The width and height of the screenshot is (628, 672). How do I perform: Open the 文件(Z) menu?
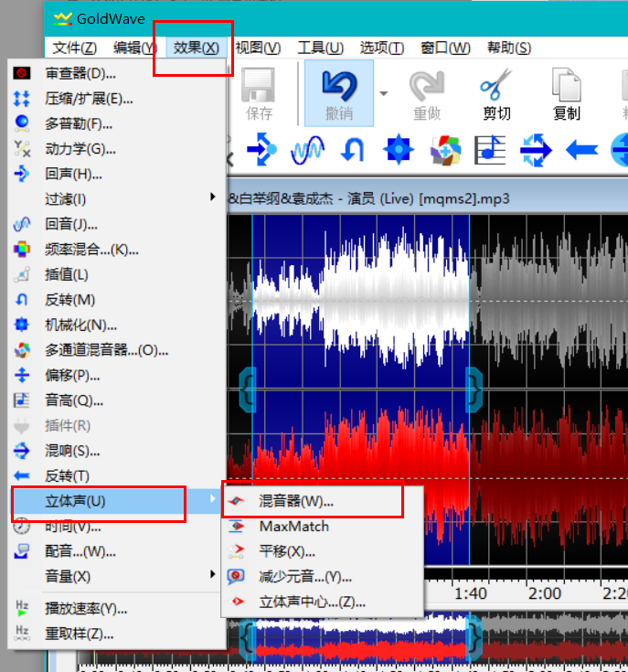tap(75, 48)
